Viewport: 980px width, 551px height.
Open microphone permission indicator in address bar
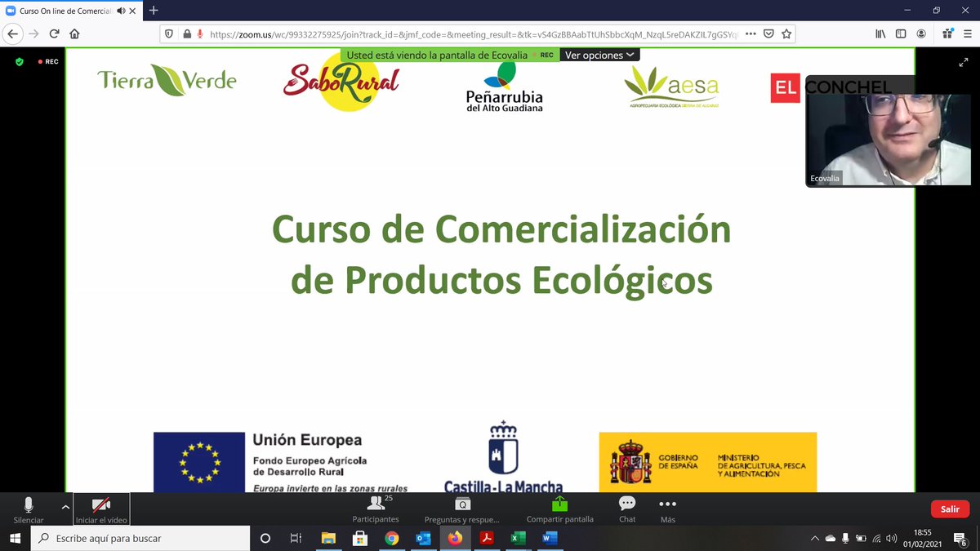tap(200, 34)
